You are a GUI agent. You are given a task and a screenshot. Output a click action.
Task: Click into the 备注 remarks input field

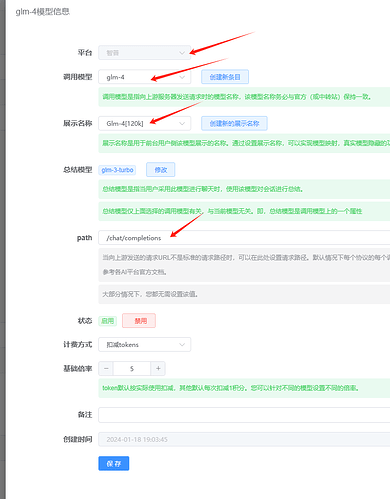pos(244,415)
